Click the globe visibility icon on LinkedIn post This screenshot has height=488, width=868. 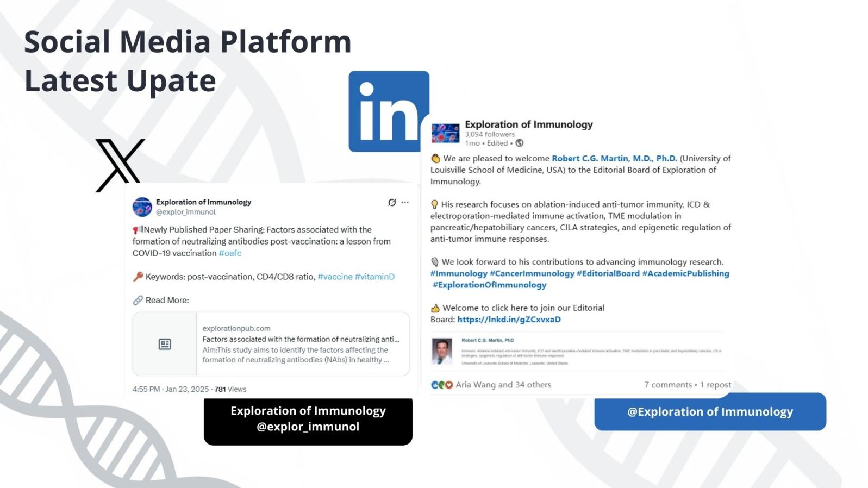click(x=520, y=143)
